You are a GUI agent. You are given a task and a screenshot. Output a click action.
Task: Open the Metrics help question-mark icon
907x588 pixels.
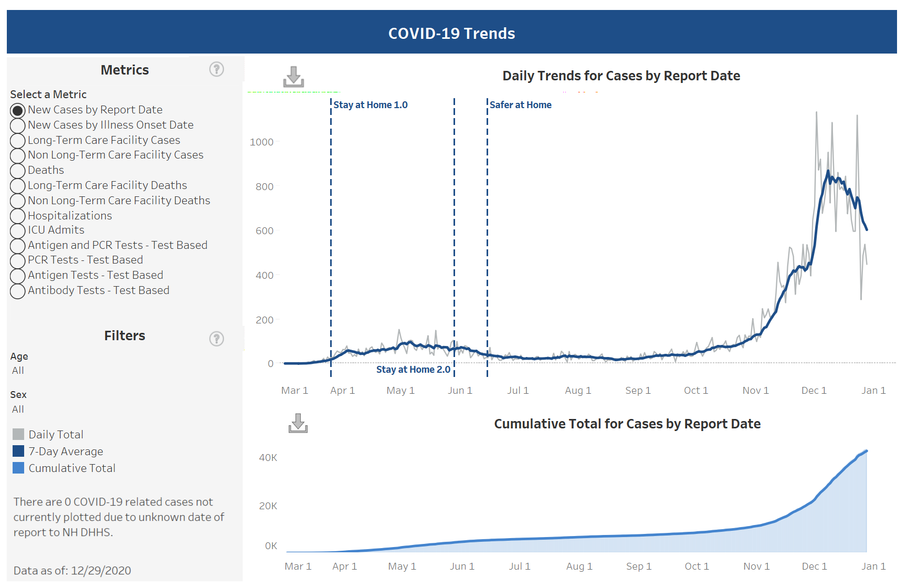pyautogui.click(x=216, y=69)
